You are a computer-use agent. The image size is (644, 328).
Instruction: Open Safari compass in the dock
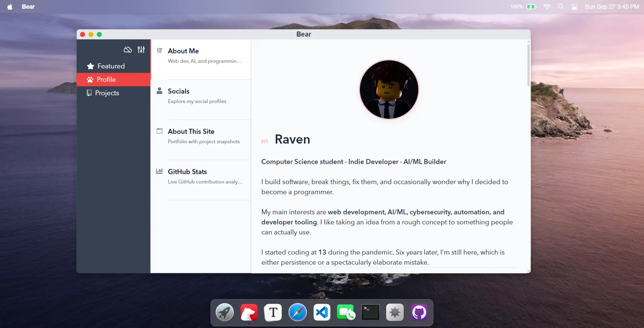point(297,312)
